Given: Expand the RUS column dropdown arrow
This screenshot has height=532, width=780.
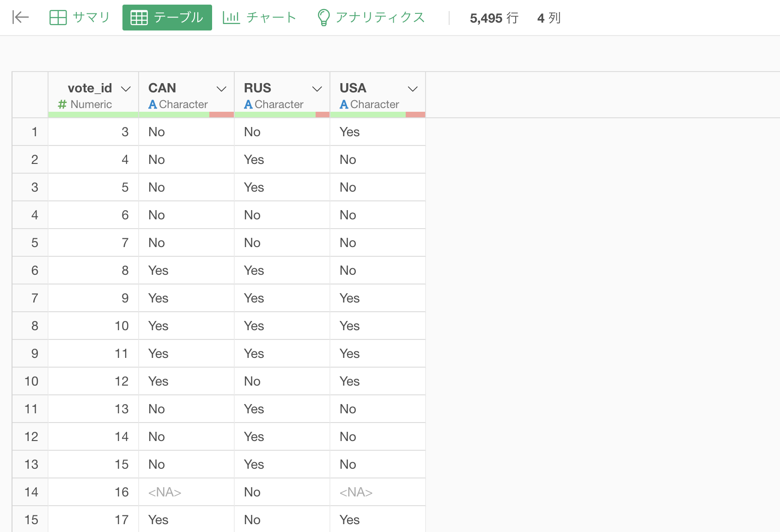Looking at the screenshot, I should pyautogui.click(x=317, y=89).
